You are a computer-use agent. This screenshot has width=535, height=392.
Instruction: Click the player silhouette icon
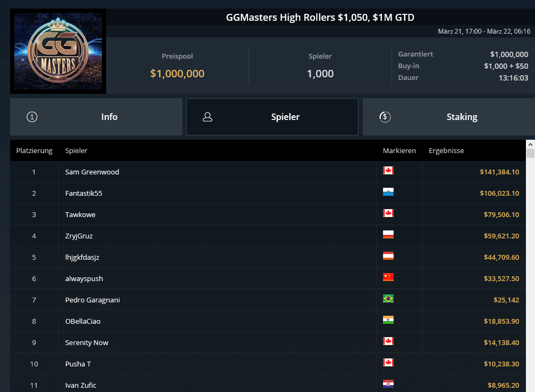point(207,117)
